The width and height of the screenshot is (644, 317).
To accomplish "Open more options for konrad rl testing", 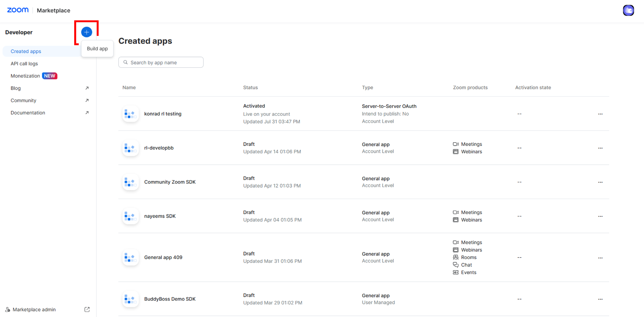I will click(600, 114).
